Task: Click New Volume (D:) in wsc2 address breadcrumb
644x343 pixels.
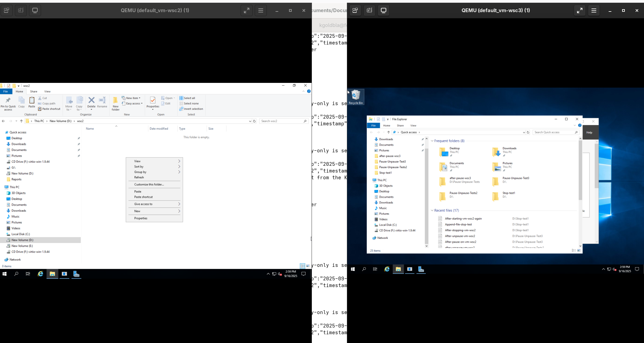Action: click(61, 121)
